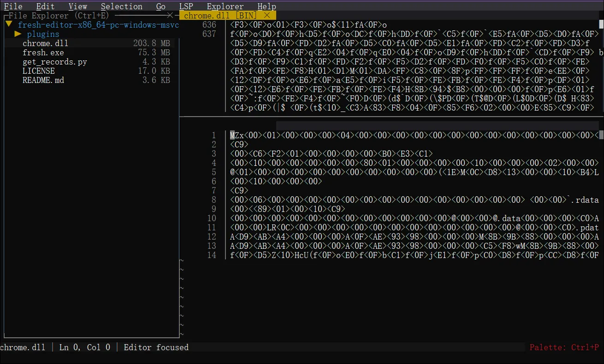Open the View menu

coord(77,6)
